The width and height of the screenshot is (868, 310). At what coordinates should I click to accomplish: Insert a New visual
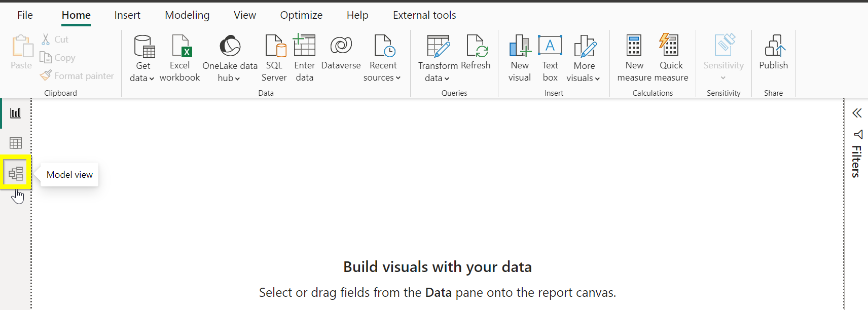[520, 58]
